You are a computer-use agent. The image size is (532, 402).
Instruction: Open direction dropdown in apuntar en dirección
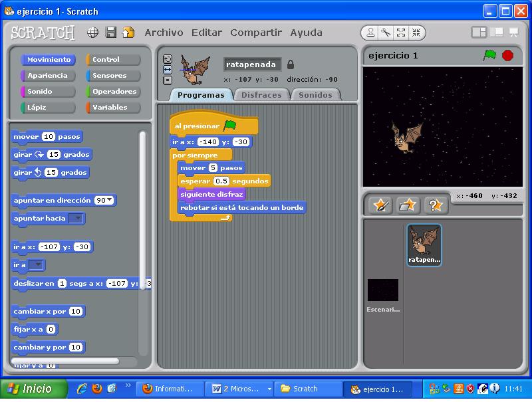point(110,200)
